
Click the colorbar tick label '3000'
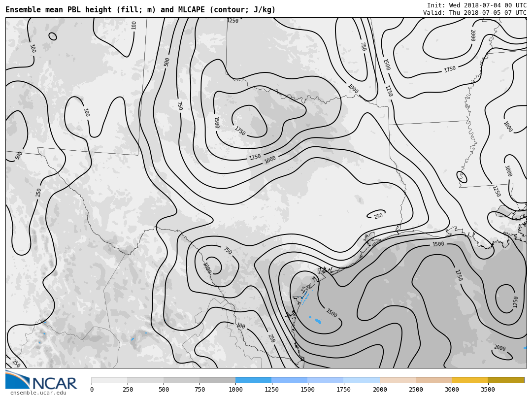pos(452,390)
